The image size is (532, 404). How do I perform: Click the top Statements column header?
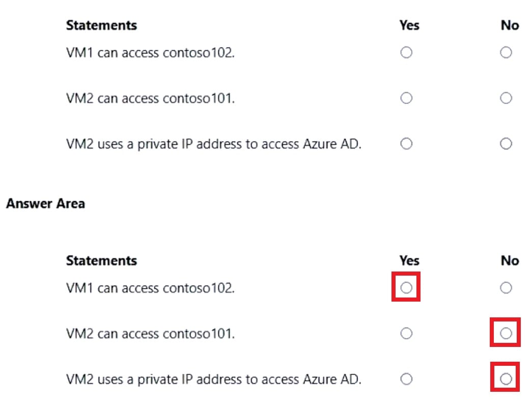click(101, 24)
